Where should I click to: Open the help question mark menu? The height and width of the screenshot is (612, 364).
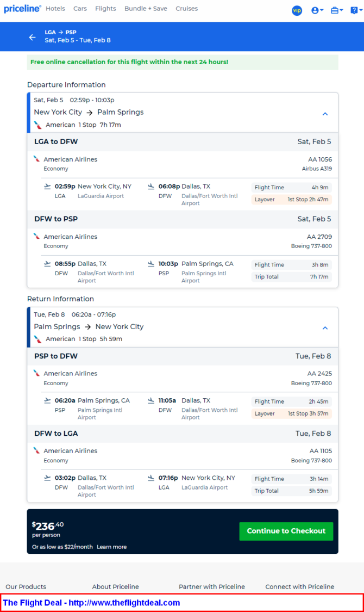coord(356,10)
